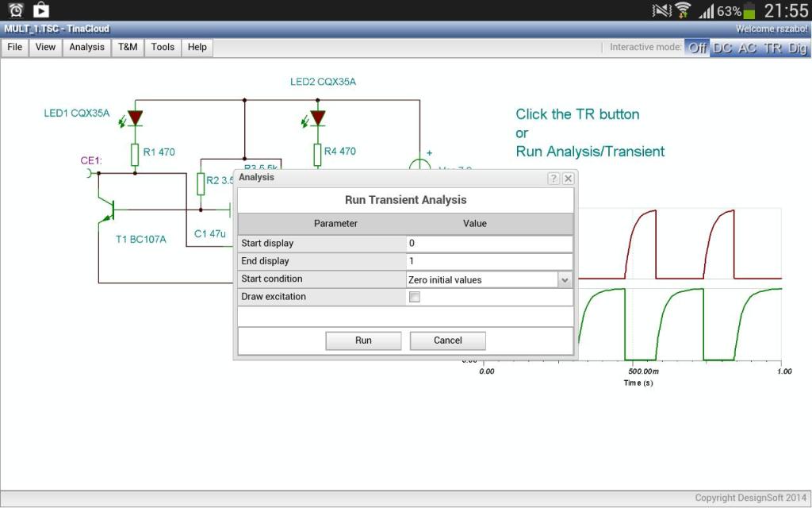Select the LED2 CQX35A diode symbol

pos(317,118)
